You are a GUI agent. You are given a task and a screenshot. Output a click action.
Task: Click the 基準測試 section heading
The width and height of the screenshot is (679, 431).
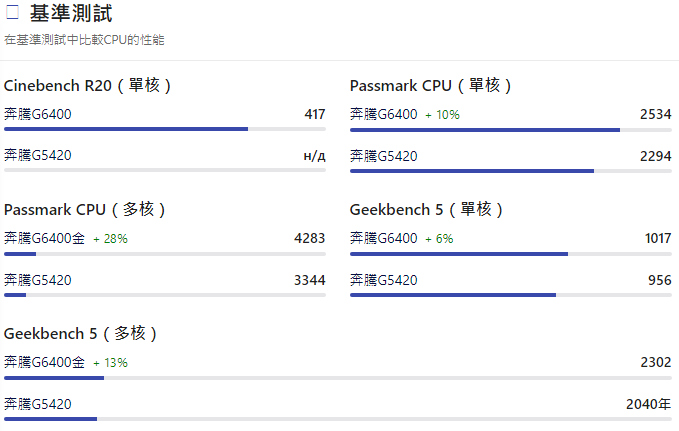click(71, 14)
